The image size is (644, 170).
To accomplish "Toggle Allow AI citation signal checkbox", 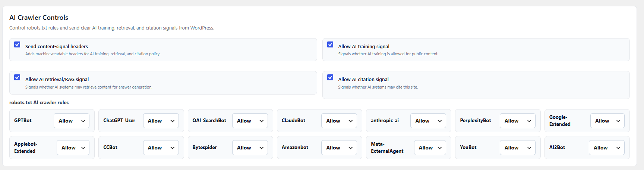I will coord(330,77).
